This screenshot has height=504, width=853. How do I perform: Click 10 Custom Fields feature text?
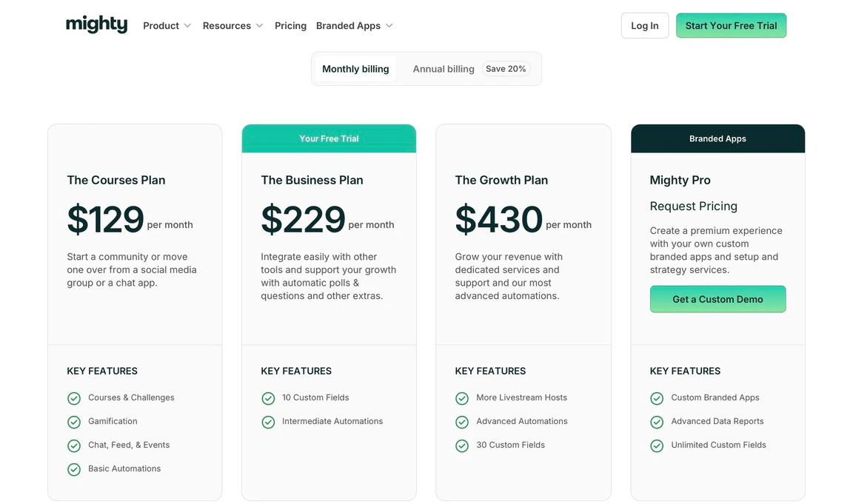tap(315, 397)
